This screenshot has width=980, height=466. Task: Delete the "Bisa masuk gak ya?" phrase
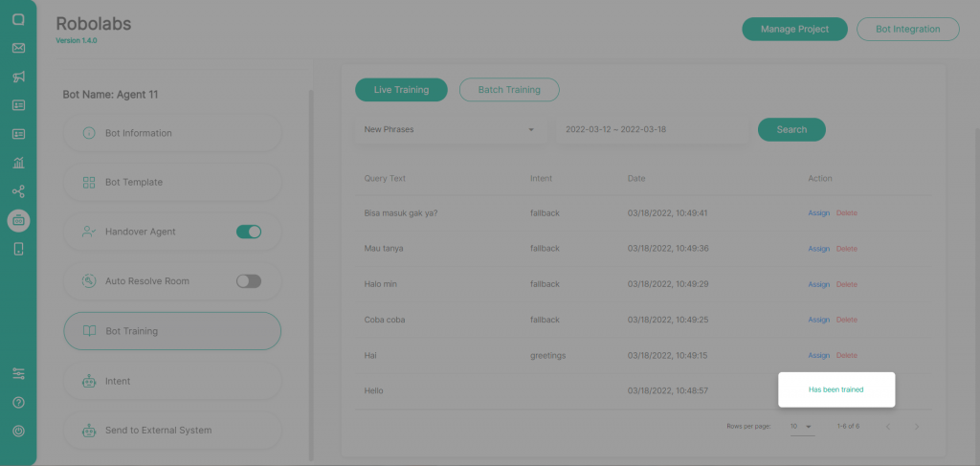tap(847, 213)
